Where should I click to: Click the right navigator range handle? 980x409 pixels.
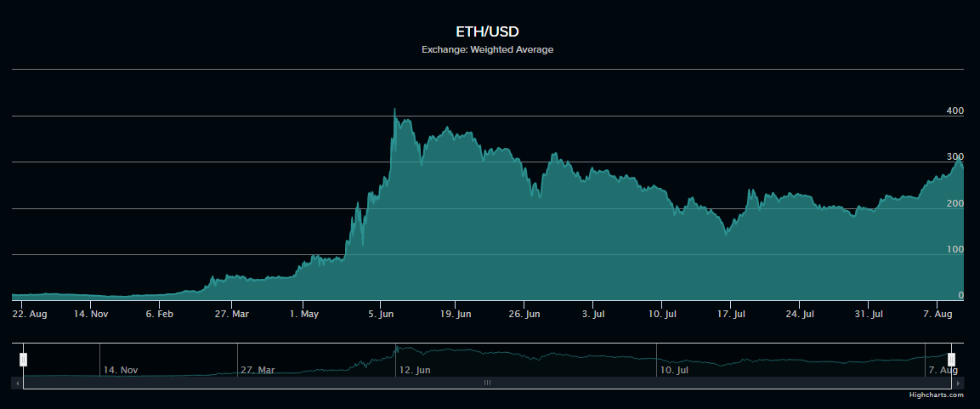pyautogui.click(x=951, y=360)
